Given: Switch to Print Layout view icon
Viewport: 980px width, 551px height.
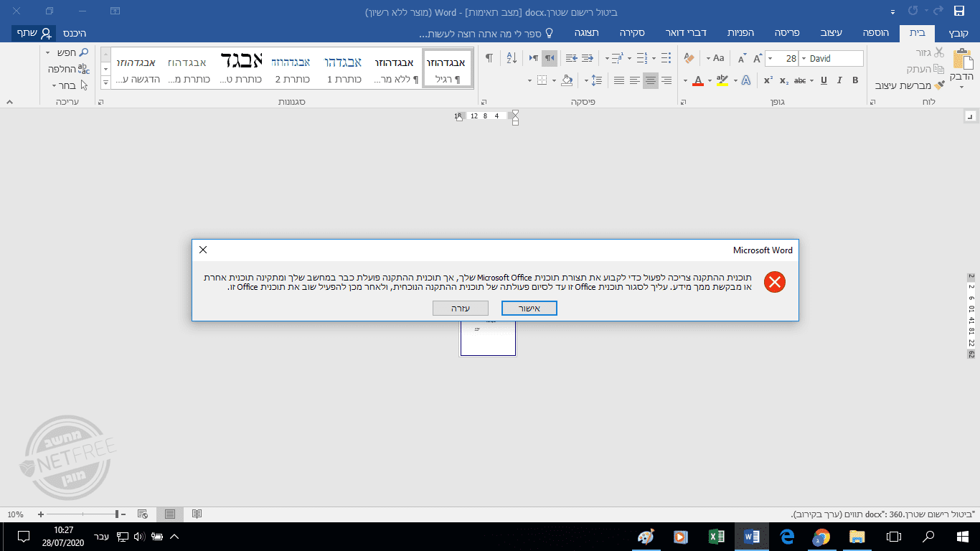Looking at the screenshot, I should (x=169, y=514).
